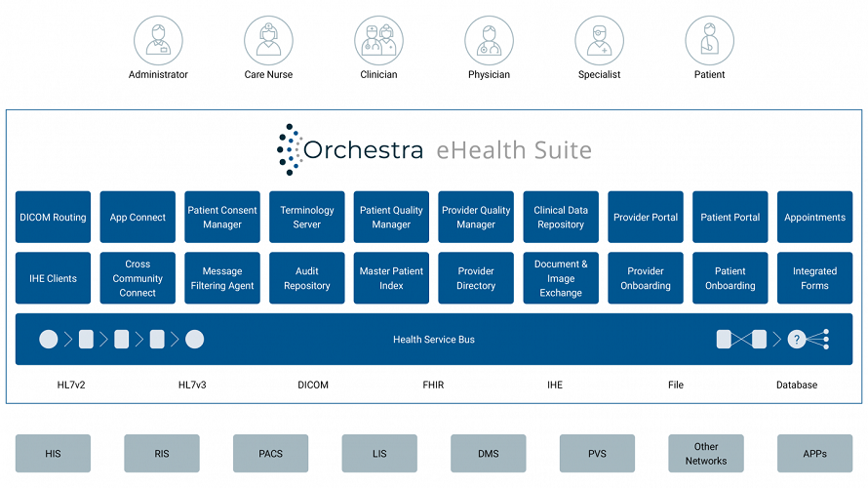The width and height of the screenshot is (868, 488).
Task: Click the HL7v3 protocol label
Action: coord(192,385)
